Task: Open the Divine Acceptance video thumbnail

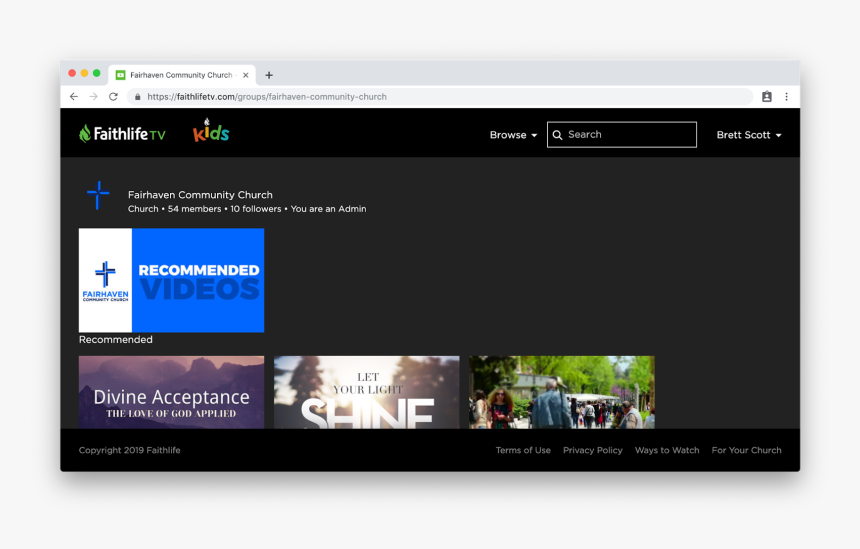Action: tap(171, 392)
